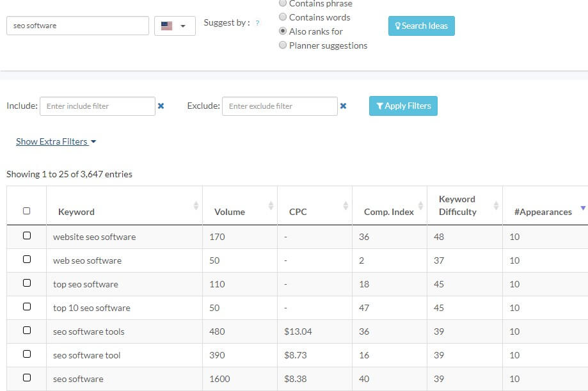Sort by Volume column arrows
Viewport: 588px width, 391px height.
271,205
